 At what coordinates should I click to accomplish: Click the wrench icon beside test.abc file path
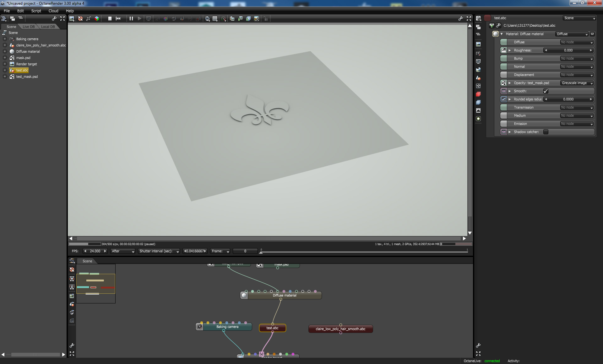(498, 26)
